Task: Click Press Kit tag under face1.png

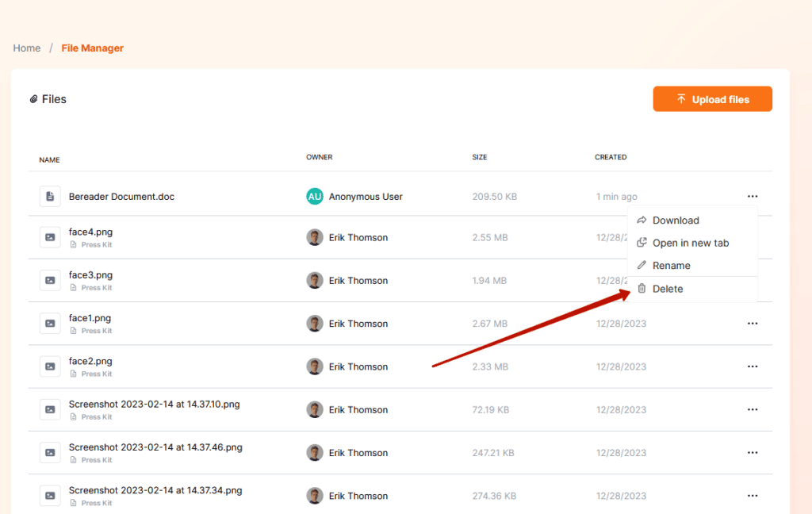Action: point(91,331)
